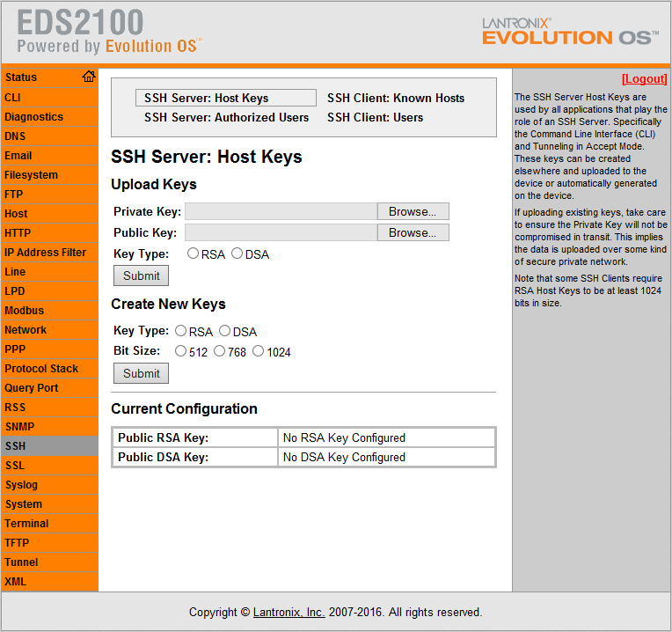
Task: Open SSH Server: Host Keys tab
Action: click(226, 98)
